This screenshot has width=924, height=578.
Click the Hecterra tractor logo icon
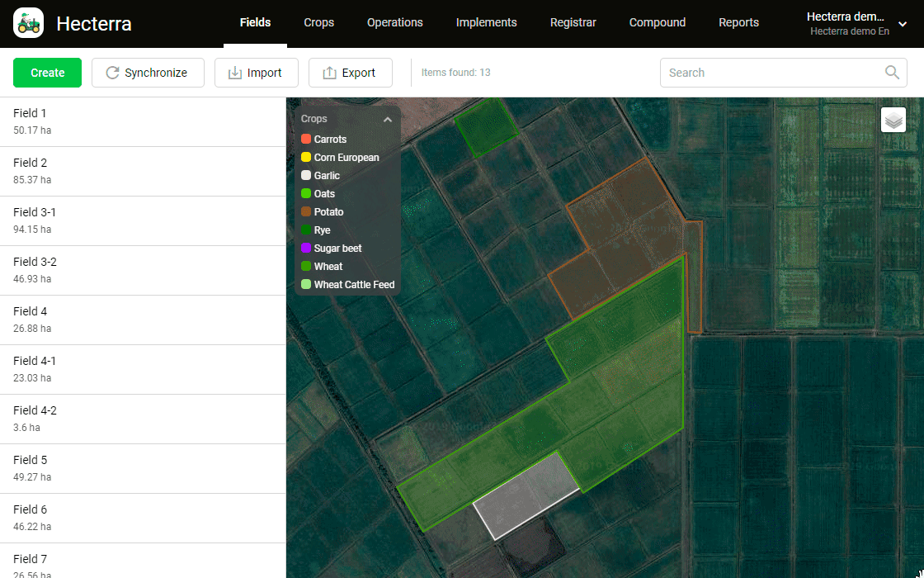[x=29, y=23]
